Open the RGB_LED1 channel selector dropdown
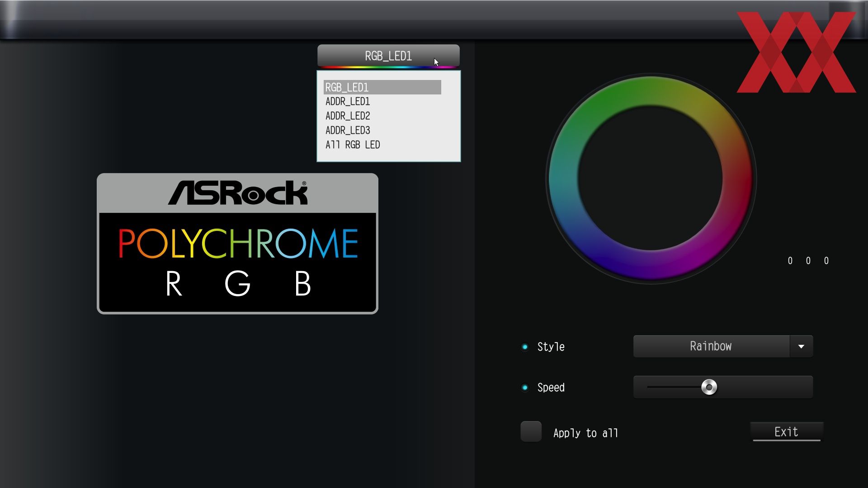 (x=388, y=56)
